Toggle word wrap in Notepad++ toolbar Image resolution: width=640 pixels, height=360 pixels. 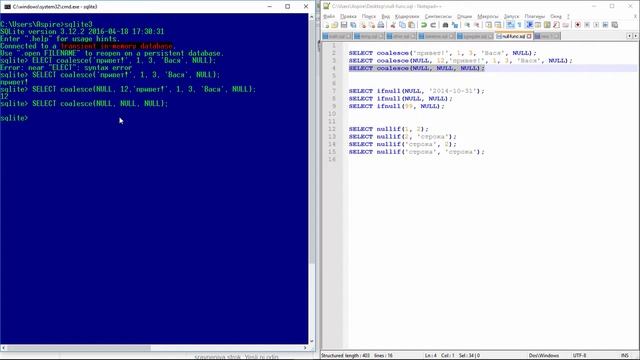(x=510, y=25)
